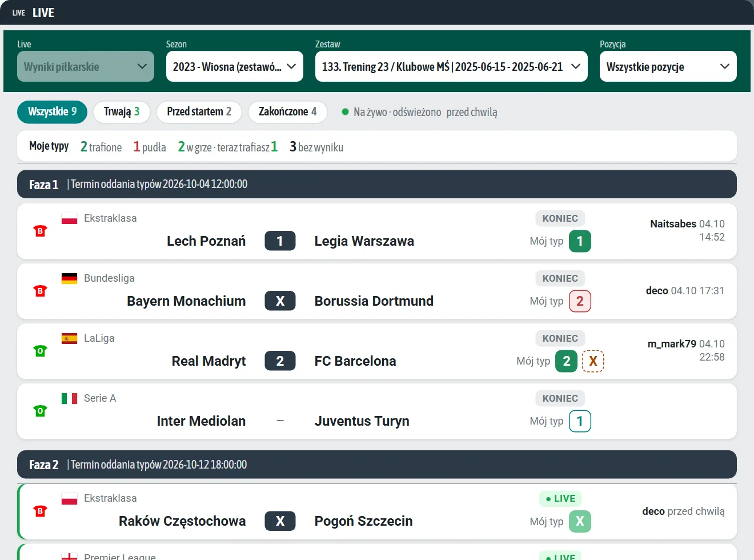Screen dimensions: 754x560
Task: Click team name FC Barcelona
Action: click(355, 361)
